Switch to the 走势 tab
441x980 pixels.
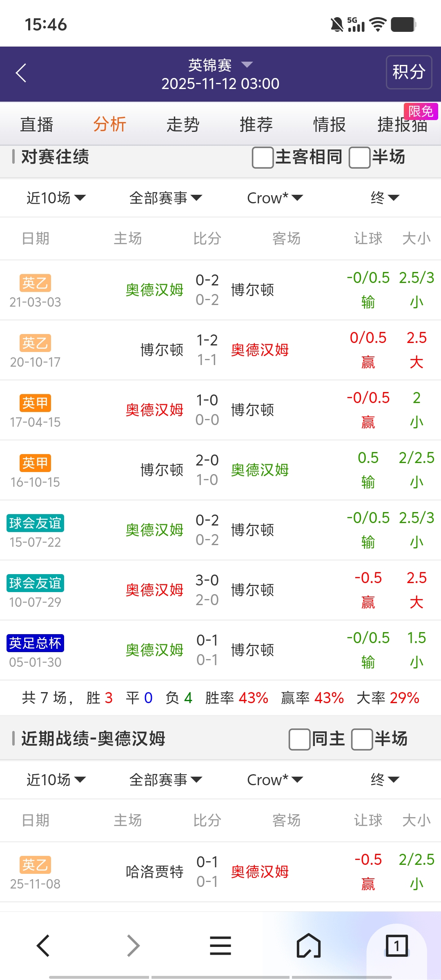click(183, 125)
